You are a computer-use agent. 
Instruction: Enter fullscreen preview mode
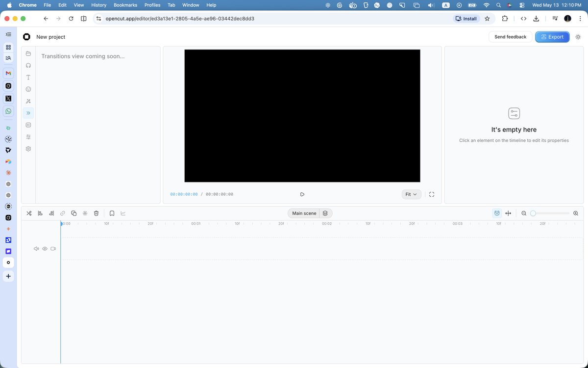pos(432,194)
